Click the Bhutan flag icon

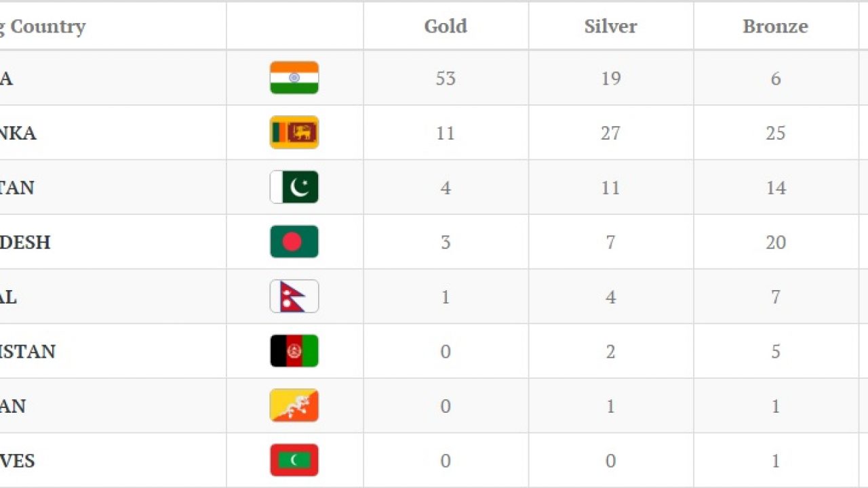[294, 405]
